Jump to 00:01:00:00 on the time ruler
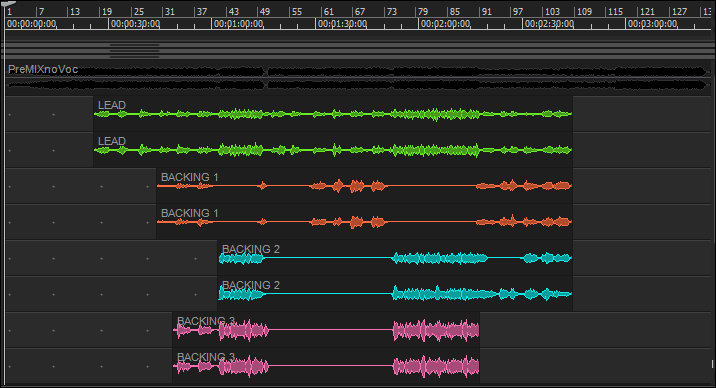 click(x=238, y=24)
